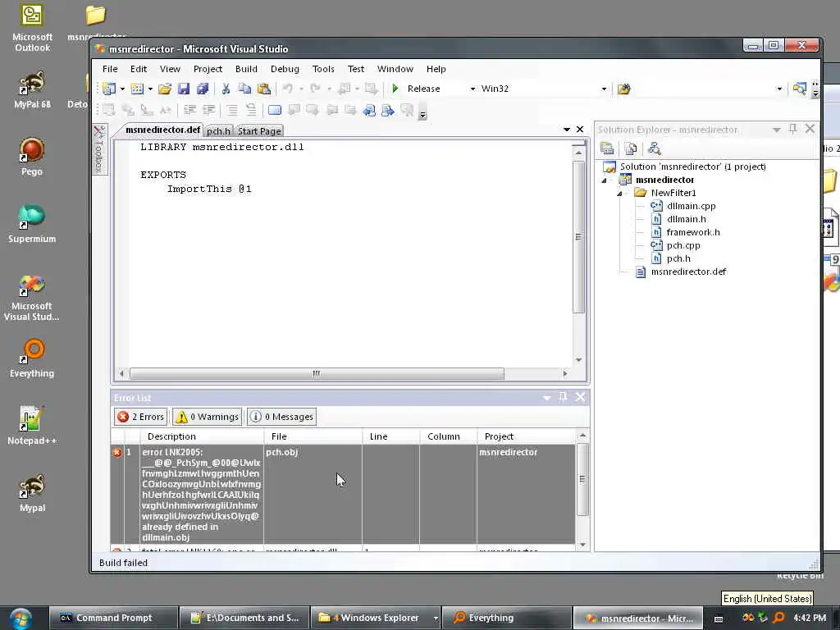The width and height of the screenshot is (840, 630).
Task: Open the Win32 platform dropdown
Action: 604,89
